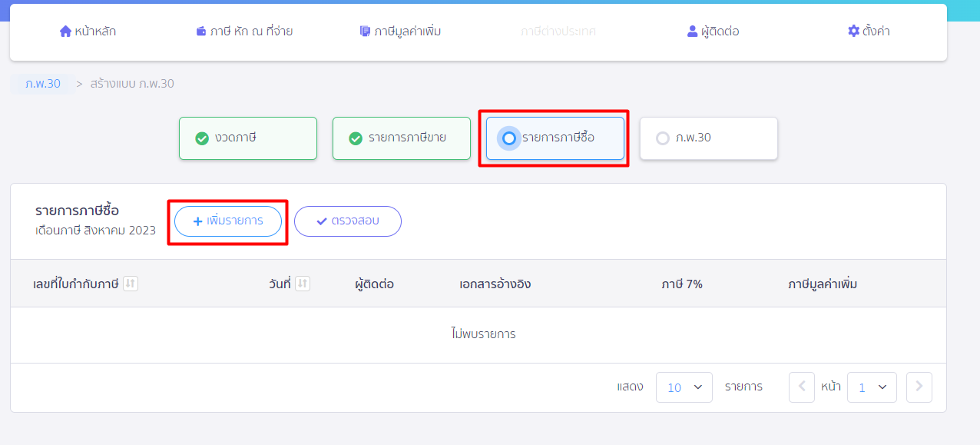Image resolution: width=980 pixels, height=445 pixels.
Task: Select the ภ.พ.30 step radio circle
Action: pyautogui.click(x=663, y=138)
